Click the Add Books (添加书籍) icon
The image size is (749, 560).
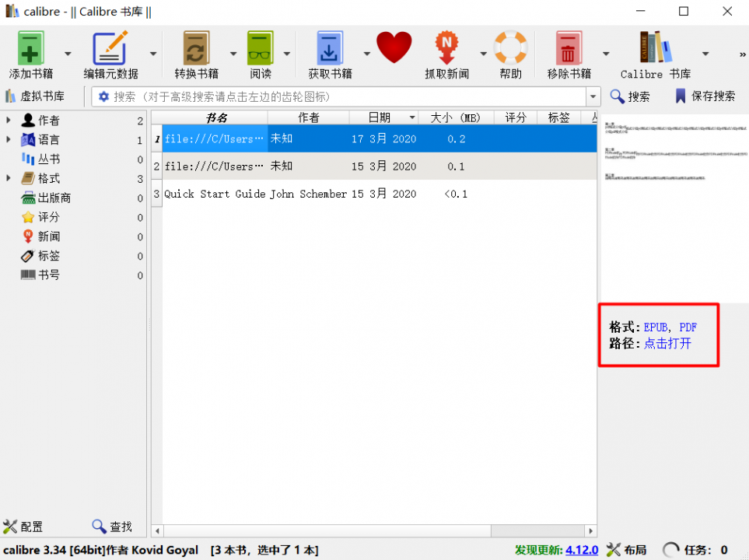point(31,47)
